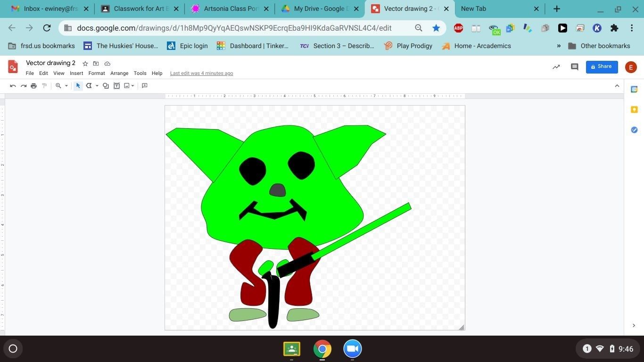The width and height of the screenshot is (644, 362).
Task: Open the comment history icon beside Share
Action: pos(574,67)
